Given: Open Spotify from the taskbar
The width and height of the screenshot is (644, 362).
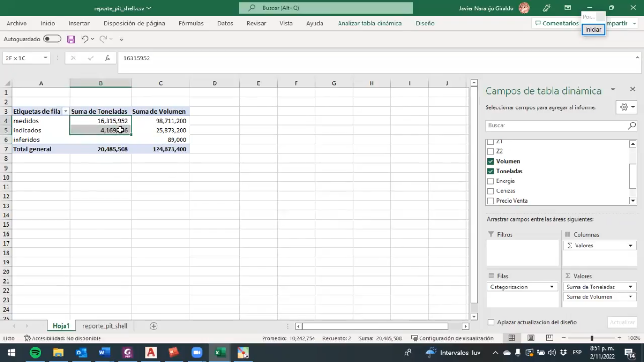Looking at the screenshot, I should click(x=35, y=353).
